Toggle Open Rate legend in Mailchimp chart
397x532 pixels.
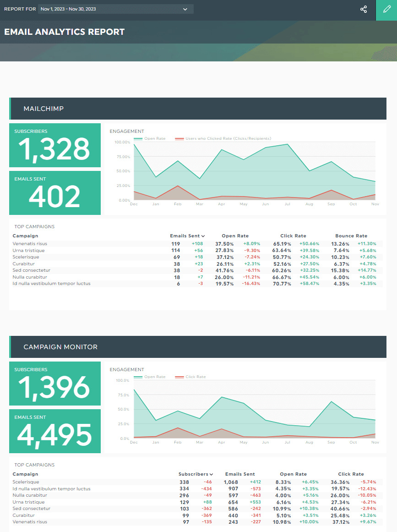150,138
